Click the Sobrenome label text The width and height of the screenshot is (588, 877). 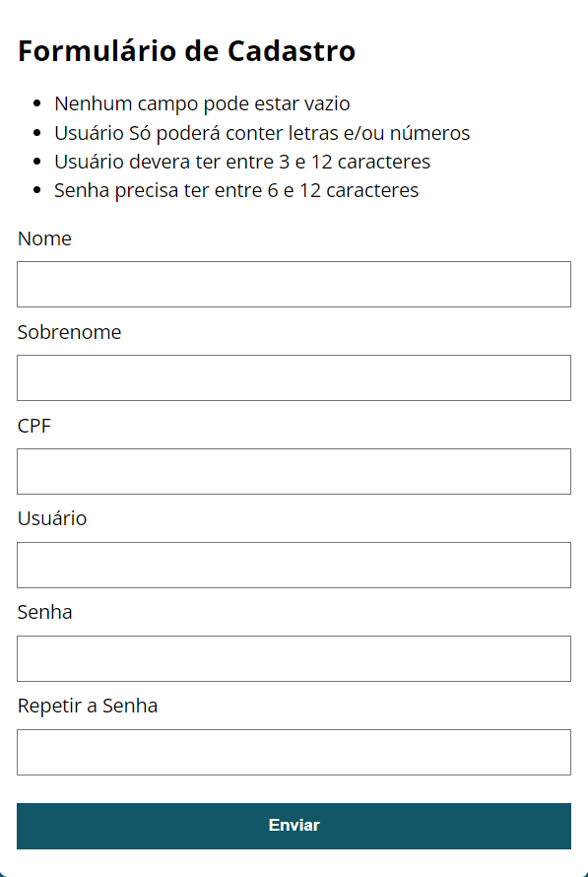(69, 332)
